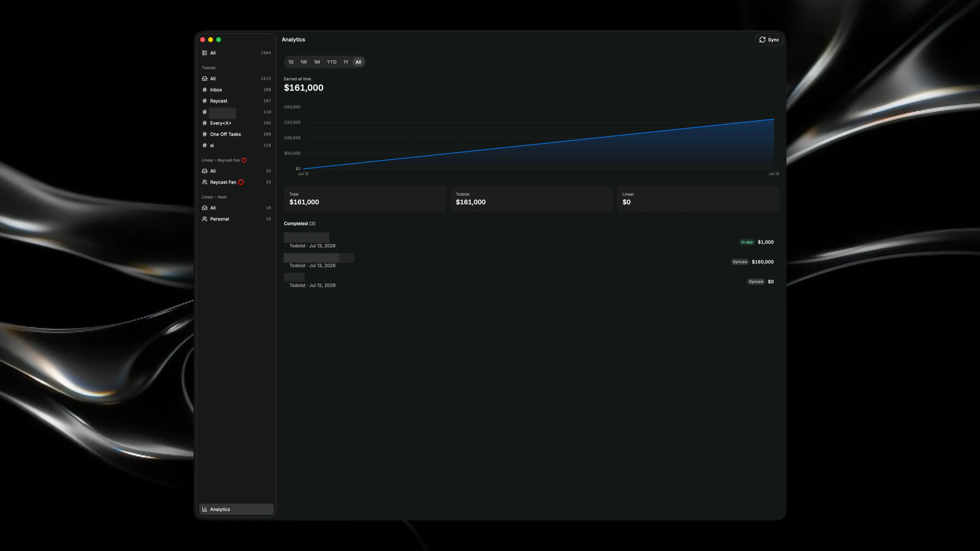
Task: Select the 1D time range
Action: 291,62
